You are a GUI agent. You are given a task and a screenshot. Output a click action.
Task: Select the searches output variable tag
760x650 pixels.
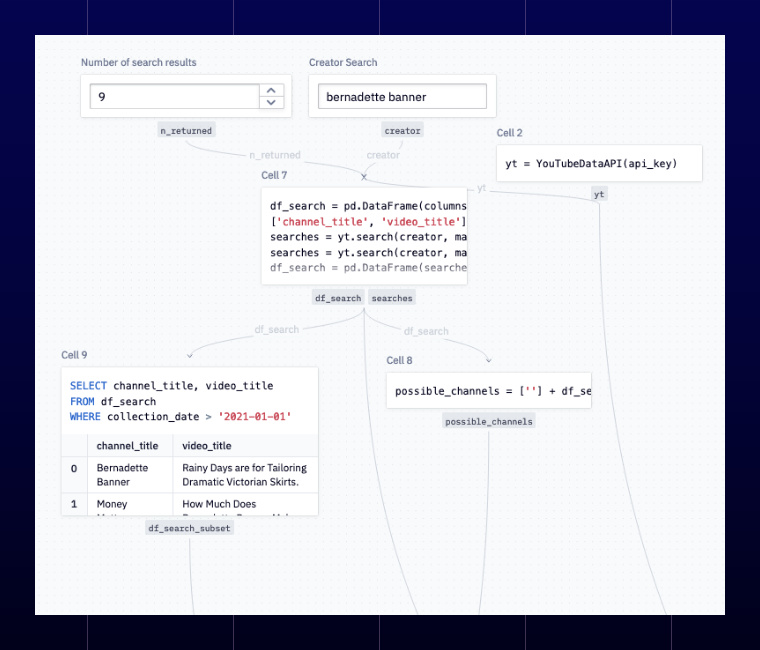coord(392,298)
